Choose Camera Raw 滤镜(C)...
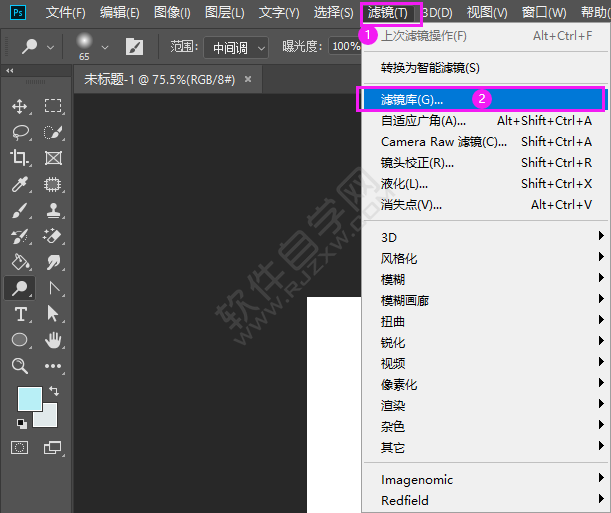This screenshot has width=611, height=513. click(x=486, y=141)
